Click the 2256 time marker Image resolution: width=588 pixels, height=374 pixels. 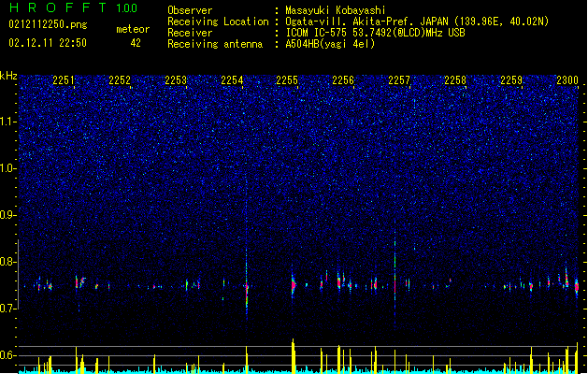[343, 80]
